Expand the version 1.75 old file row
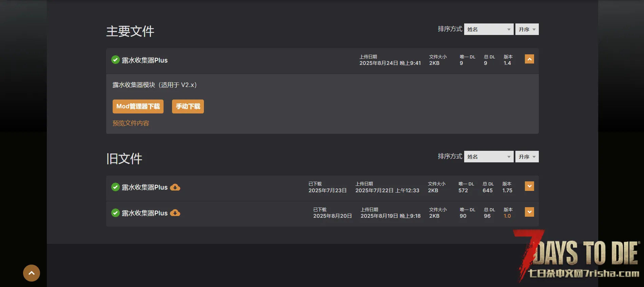Screen dimensions: 644x287 pyautogui.click(x=529, y=186)
